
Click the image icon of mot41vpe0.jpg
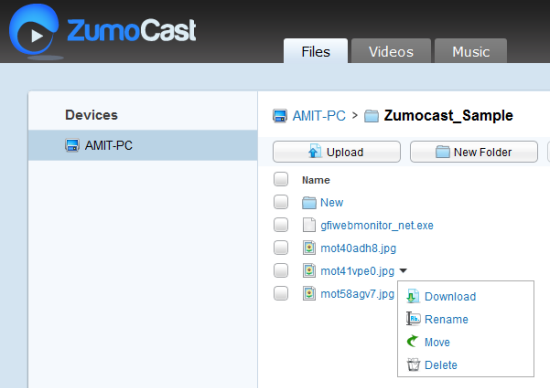[309, 271]
